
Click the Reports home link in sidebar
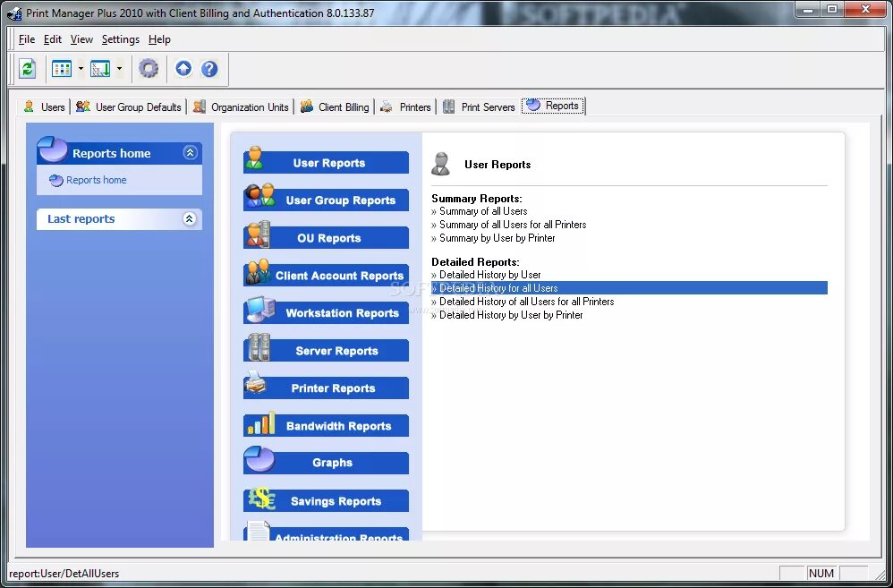[97, 180]
